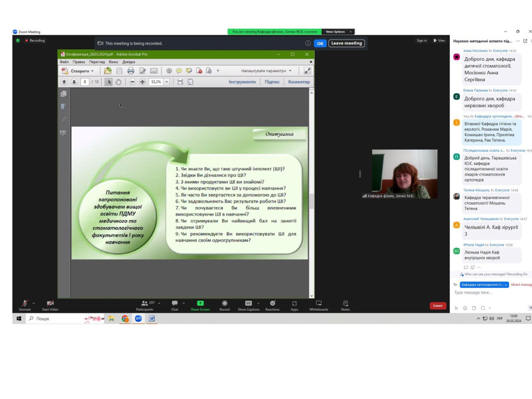Screen dimensions: 532x399
Task: Open a file in Acrobat toolbar
Action: point(108,71)
